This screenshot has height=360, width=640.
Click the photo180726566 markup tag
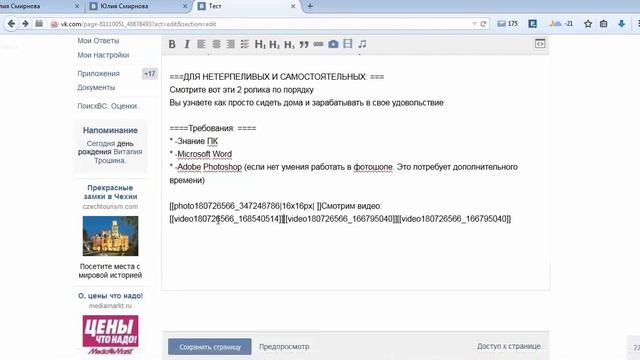tap(246, 206)
